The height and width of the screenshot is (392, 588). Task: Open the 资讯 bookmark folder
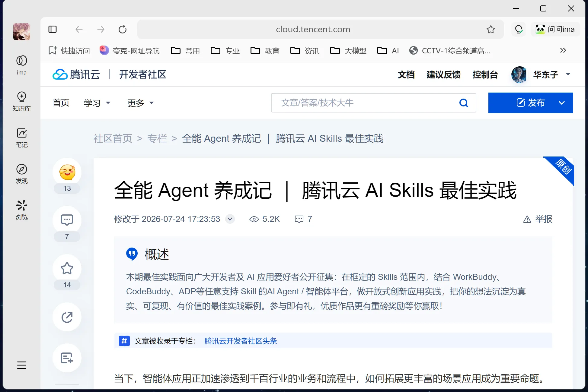[305, 51]
